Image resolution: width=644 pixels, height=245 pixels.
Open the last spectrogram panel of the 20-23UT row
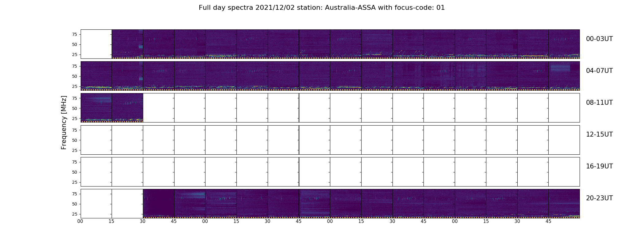(564, 204)
